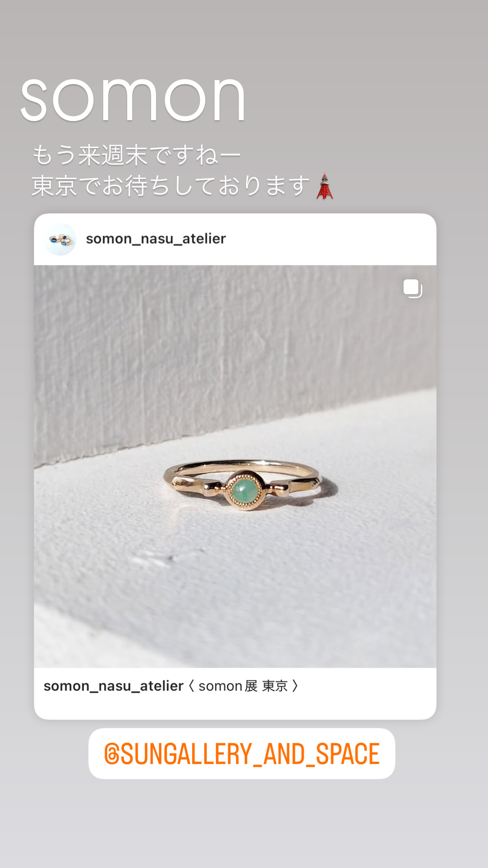488x868 pixels.
Task: Tap the multi-photo carousel icon on post
Action: [413, 289]
